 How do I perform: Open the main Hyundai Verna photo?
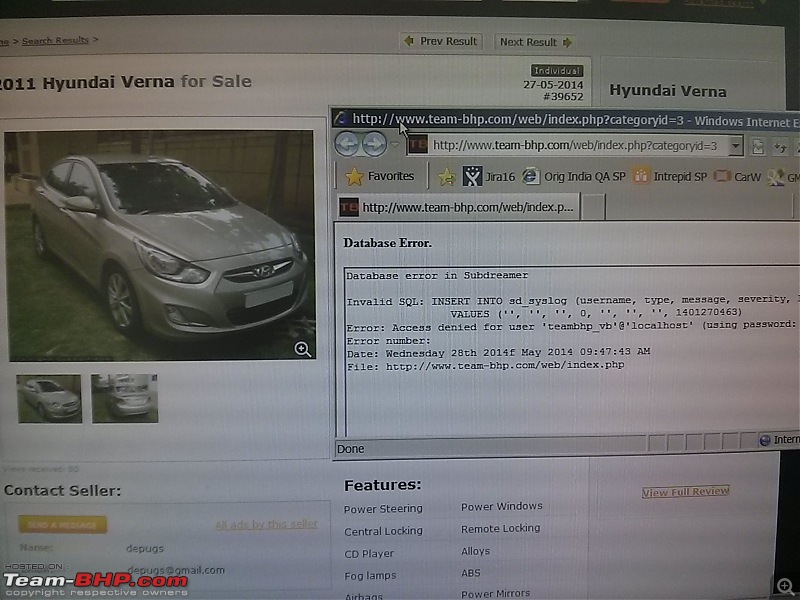[x=160, y=245]
